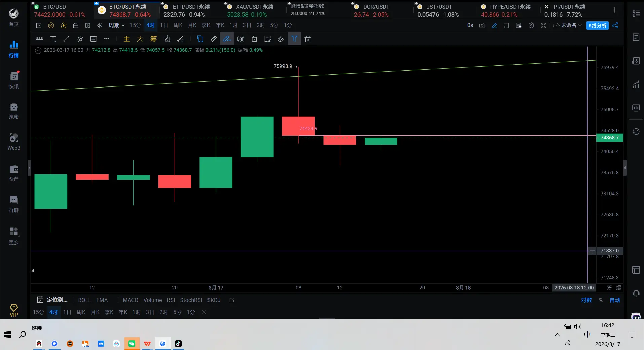
Task: Click the gold 筹 icon in the drawing toolbar
Action: [153, 39]
